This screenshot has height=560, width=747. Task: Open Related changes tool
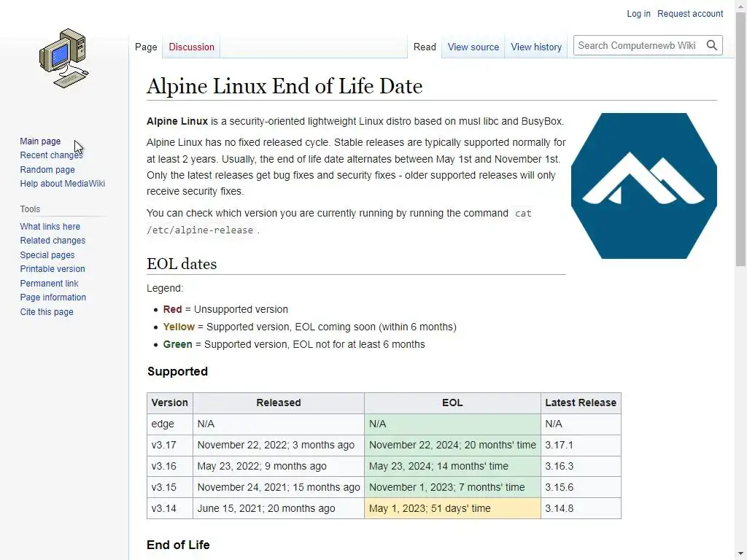click(53, 241)
